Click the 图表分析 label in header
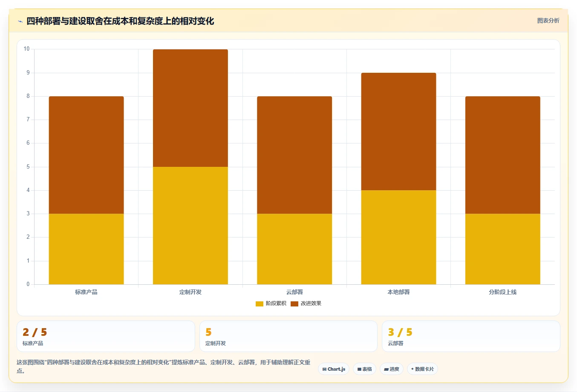The width and height of the screenshot is (577, 392). [x=548, y=20]
